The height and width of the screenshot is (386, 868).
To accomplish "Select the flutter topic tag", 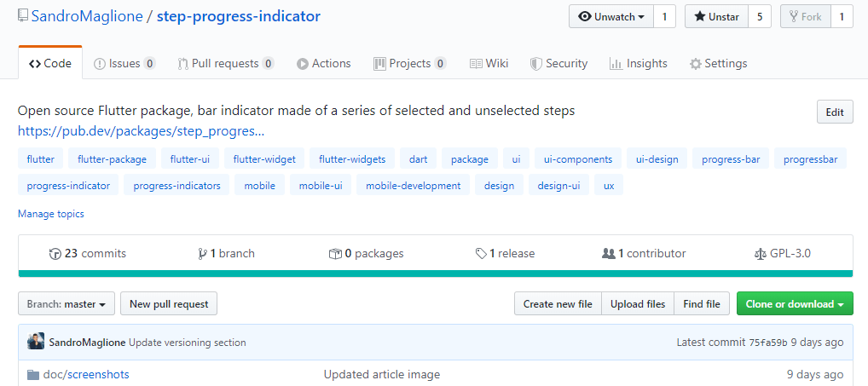I will pos(40,159).
